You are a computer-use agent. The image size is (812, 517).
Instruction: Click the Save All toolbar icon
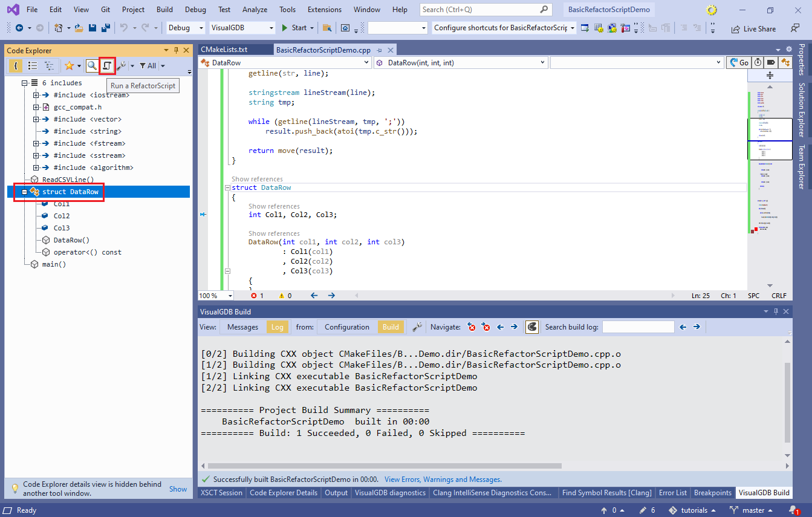[105, 28]
